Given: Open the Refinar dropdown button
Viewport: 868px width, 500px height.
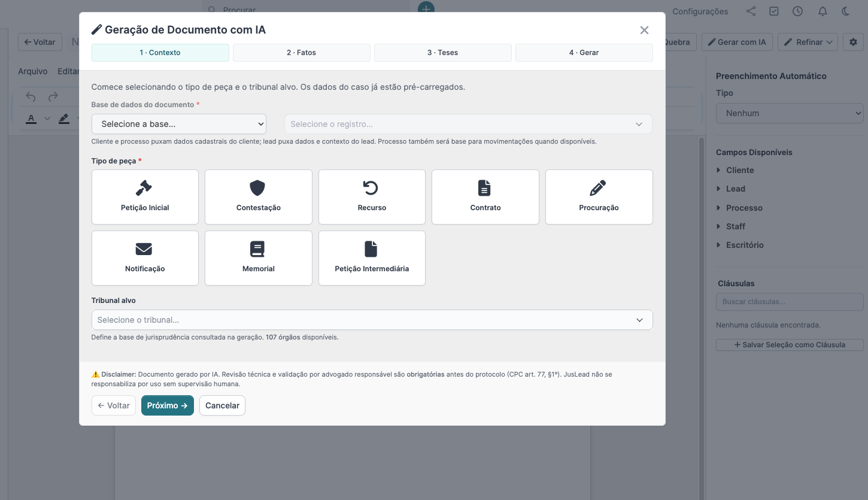Looking at the screenshot, I should click(808, 42).
